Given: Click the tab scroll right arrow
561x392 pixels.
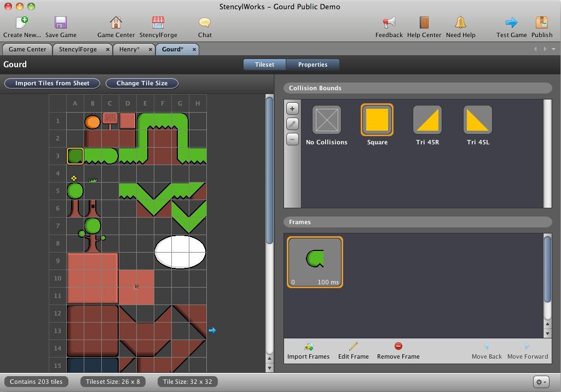Looking at the screenshot, I should point(545,49).
